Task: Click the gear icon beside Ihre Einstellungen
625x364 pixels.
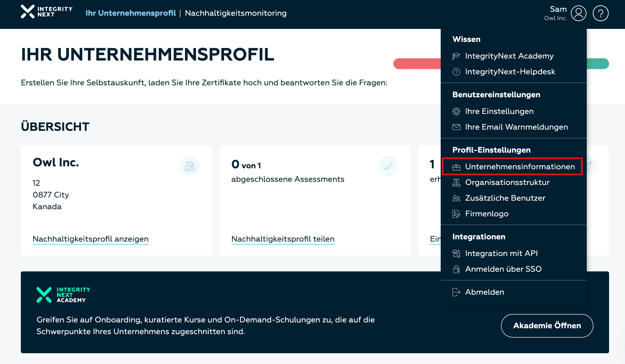Action: [456, 111]
